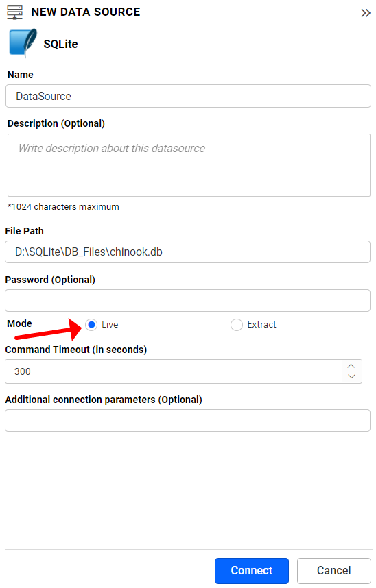
Task: Click the Live label text
Action: [110, 324]
